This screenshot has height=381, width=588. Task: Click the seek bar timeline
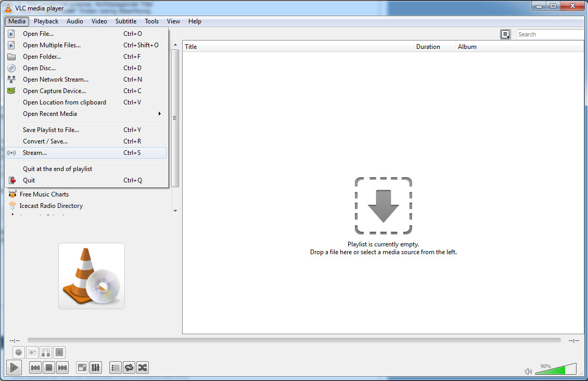click(294, 340)
